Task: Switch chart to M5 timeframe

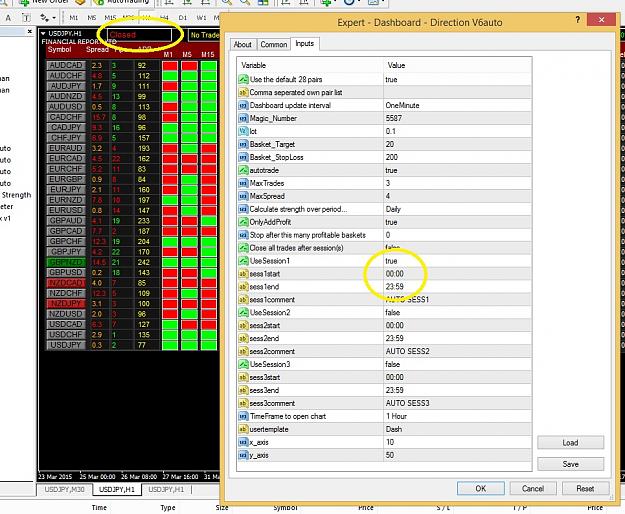Action: pyautogui.click(x=92, y=18)
